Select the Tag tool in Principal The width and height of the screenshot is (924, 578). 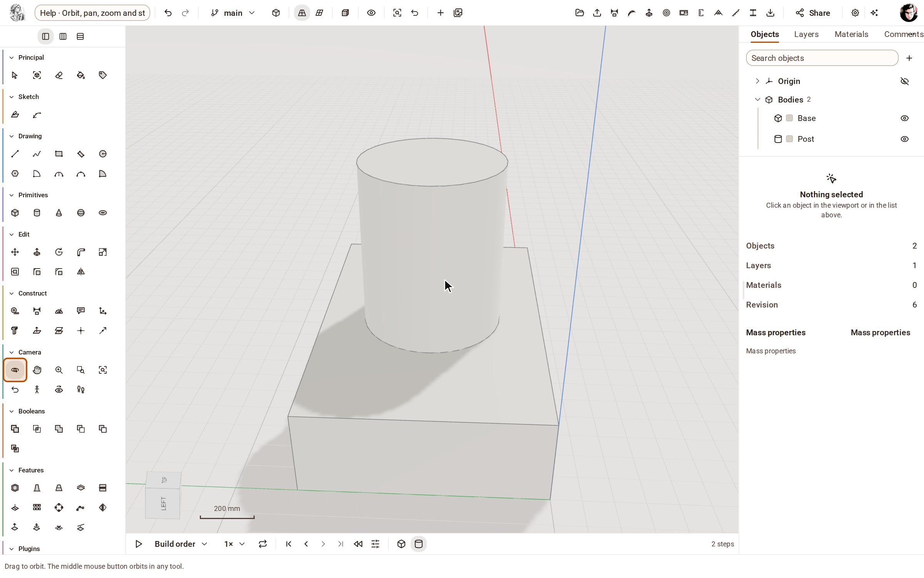[103, 75]
